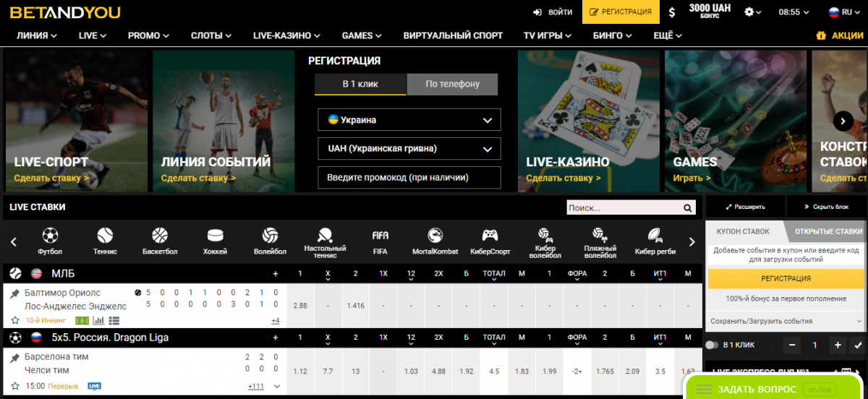The image size is (868, 399).
Task: Click the promo code input field
Action: click(409, 177)
